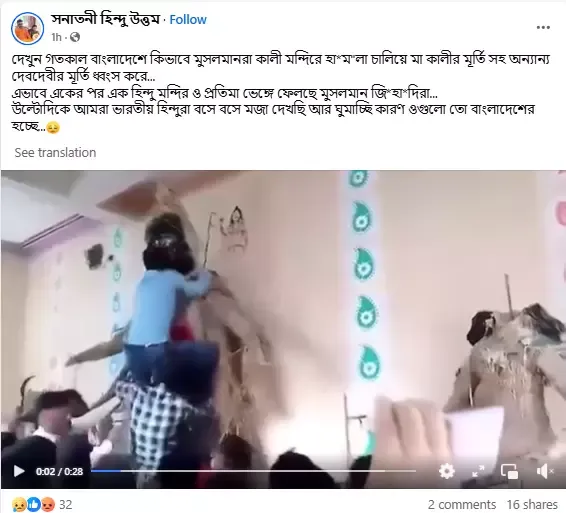Click the like reaction icon
This screenshot has height=513, width=566.
(33, 504)
